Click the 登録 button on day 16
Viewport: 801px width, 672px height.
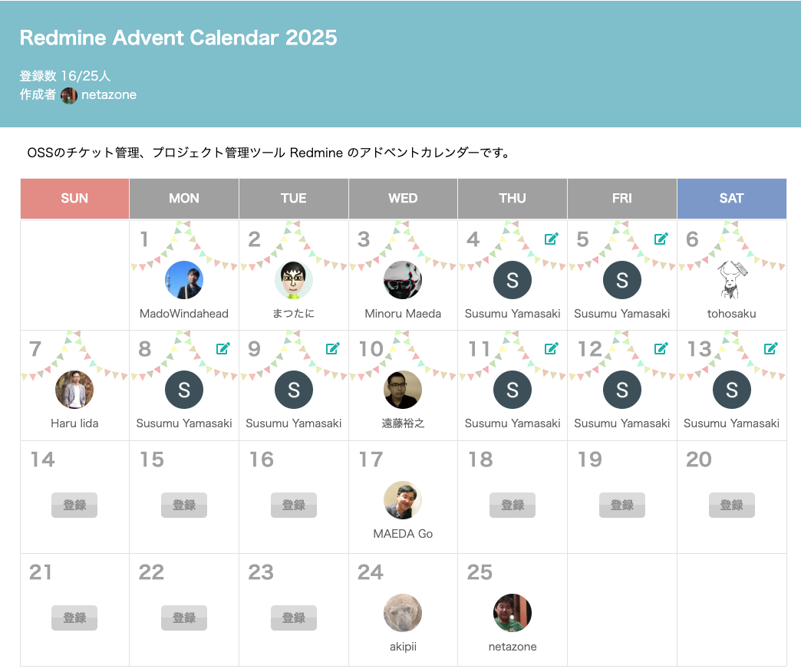pyautogui.click(x=294, y=505)
